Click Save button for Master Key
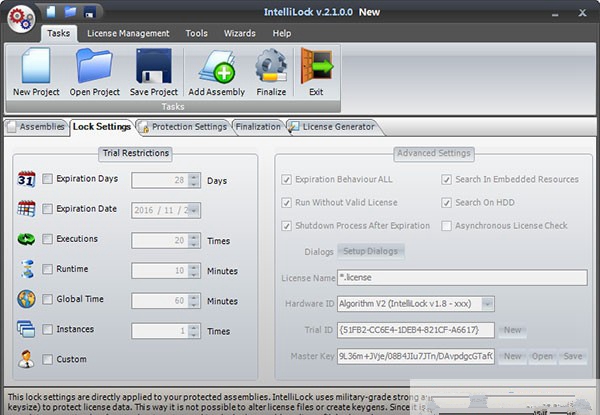The height and width of the screenshot is (415, 600). coord(572,356)
